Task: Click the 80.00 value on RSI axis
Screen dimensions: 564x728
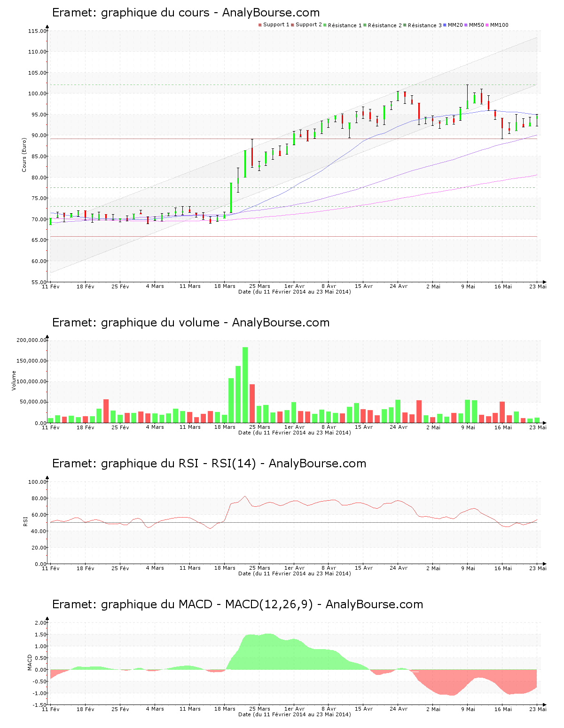Action: 39,498
